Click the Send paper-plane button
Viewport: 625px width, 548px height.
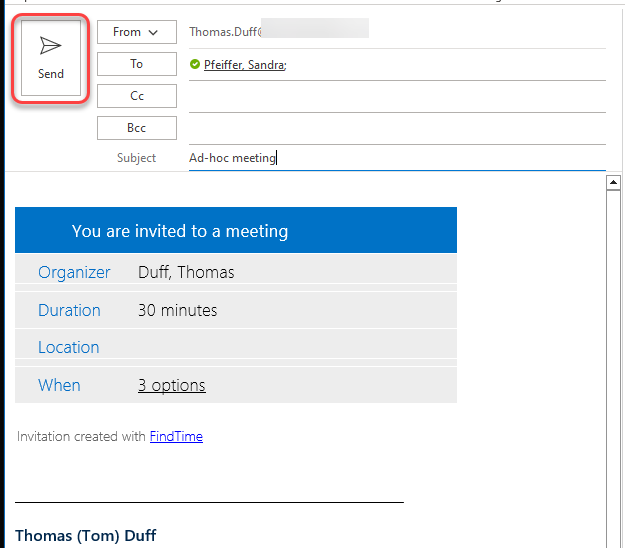pyautogui.click(x=51, y=58)
